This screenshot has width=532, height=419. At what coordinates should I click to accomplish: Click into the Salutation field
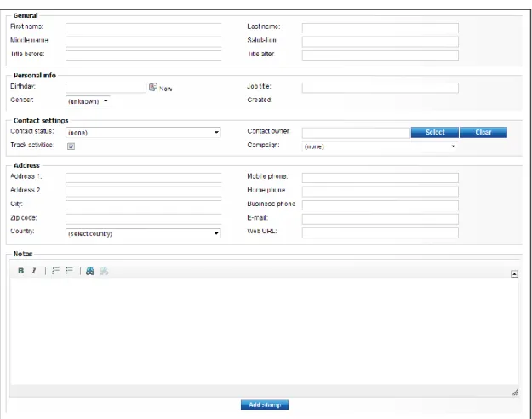click(380, 42)
